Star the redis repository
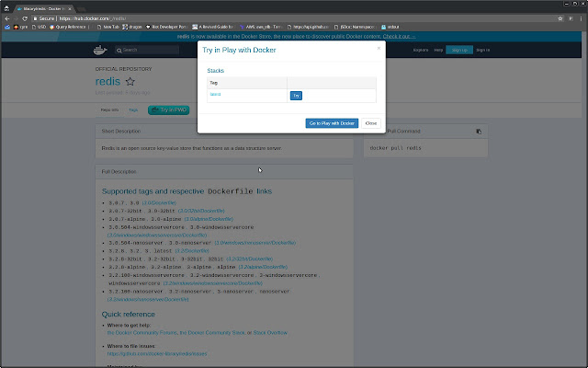 click(x=130, y=82)
